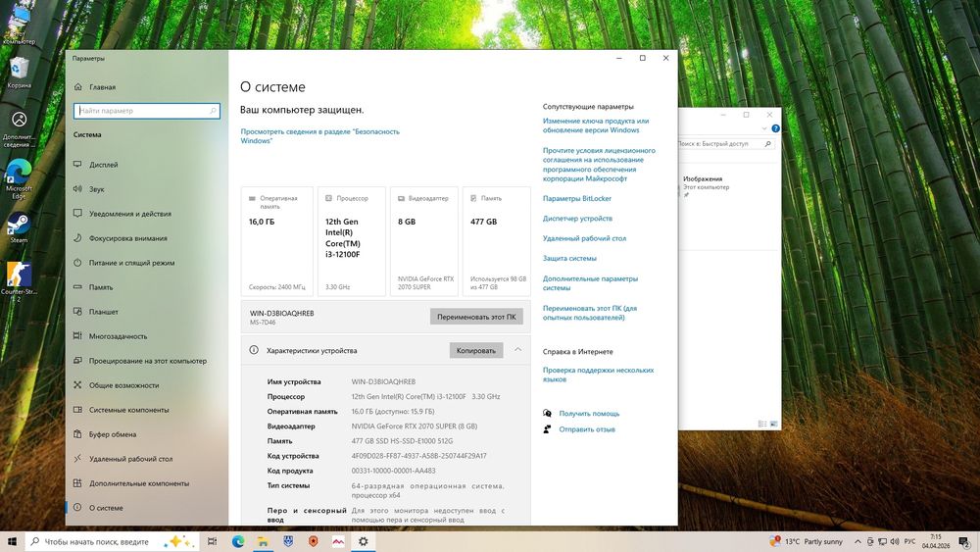Click the volume icon in system tray
The width and height of the screenshot is (980, 552).
(x=895, y=541)
